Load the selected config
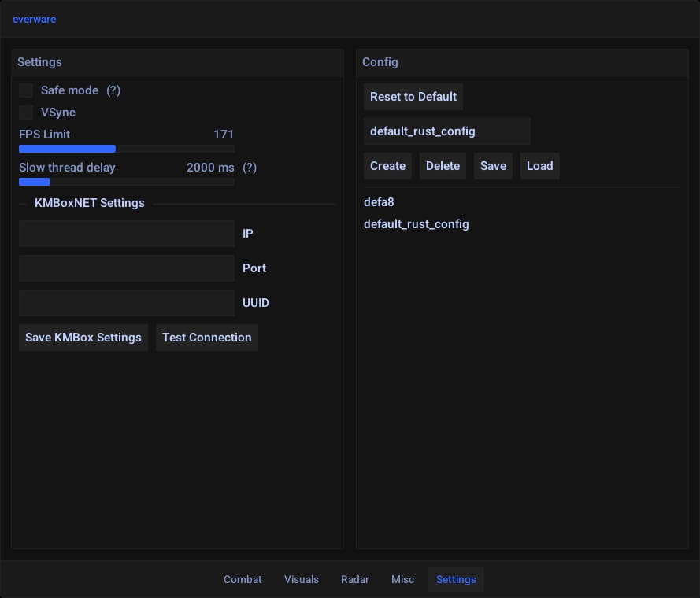700x598 pixels. tap(539, 166)
